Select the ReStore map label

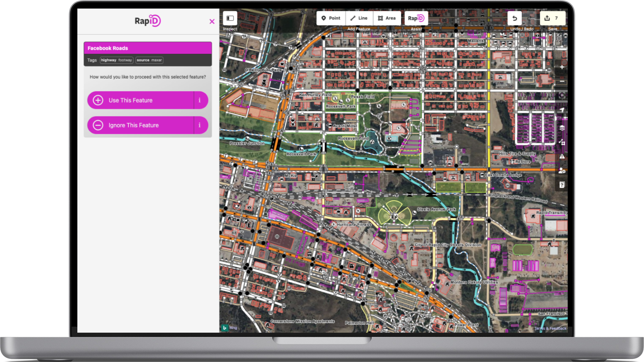click(523, 162)
